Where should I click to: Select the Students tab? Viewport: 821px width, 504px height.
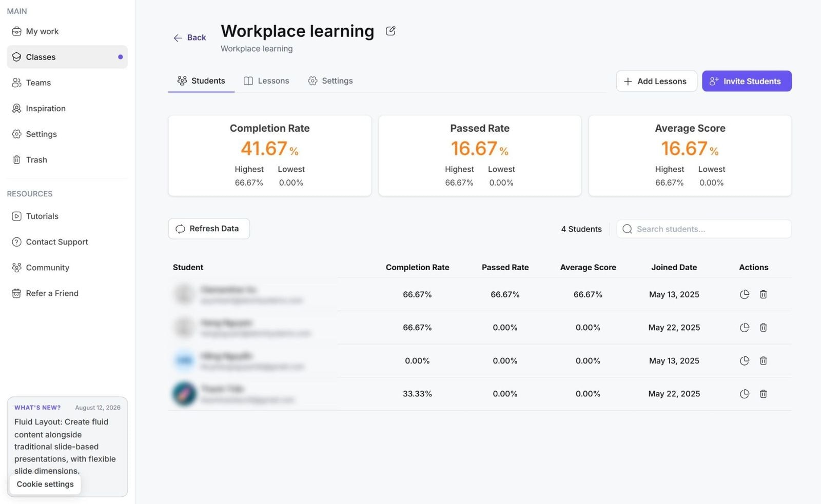(x=201, y=80)
